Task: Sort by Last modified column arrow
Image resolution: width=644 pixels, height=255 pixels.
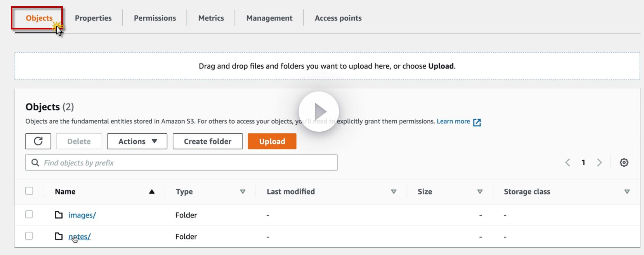Action: (x=394, y=191)
